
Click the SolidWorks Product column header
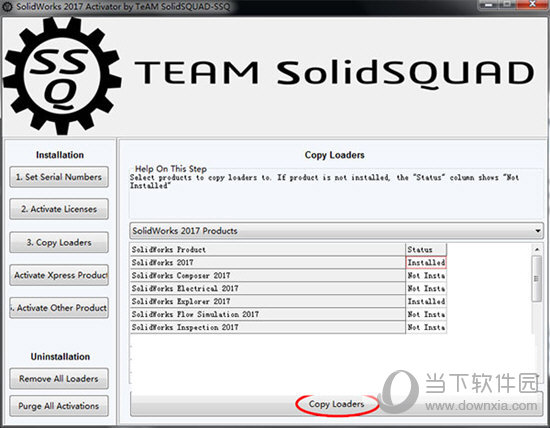point(268,249)
